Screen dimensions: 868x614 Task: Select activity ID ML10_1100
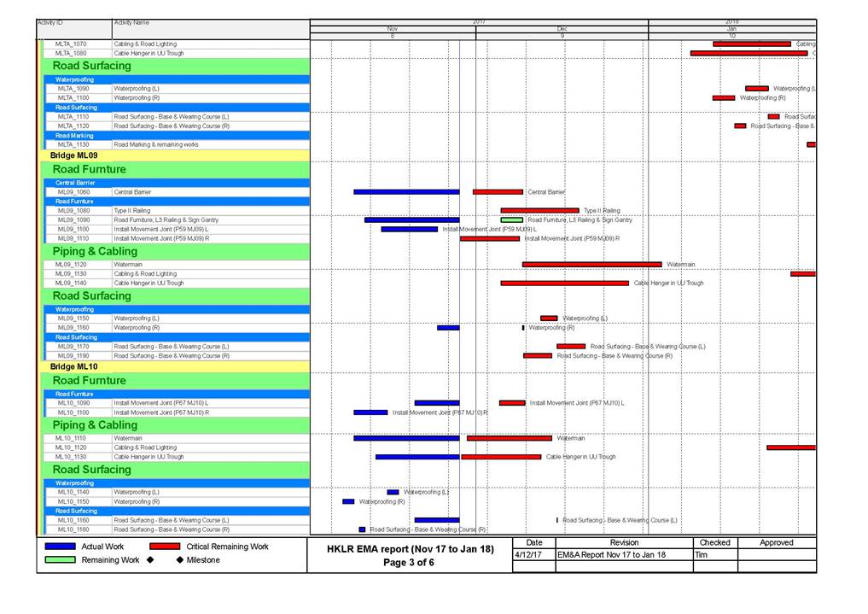click(x=73, y=412)
